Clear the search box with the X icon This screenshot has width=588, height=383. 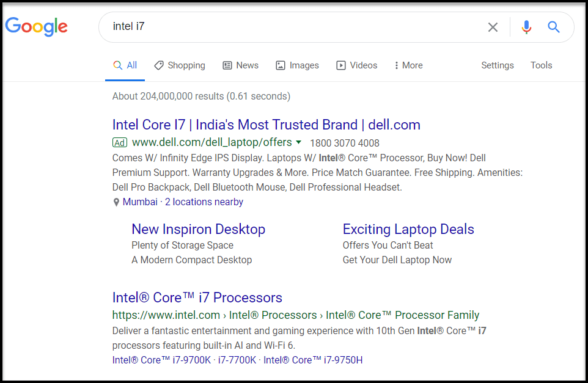pos(493,27)
